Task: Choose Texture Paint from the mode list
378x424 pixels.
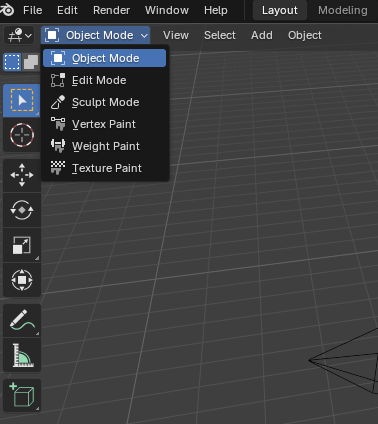Action: pyautogui.click(x=104, y=168)
